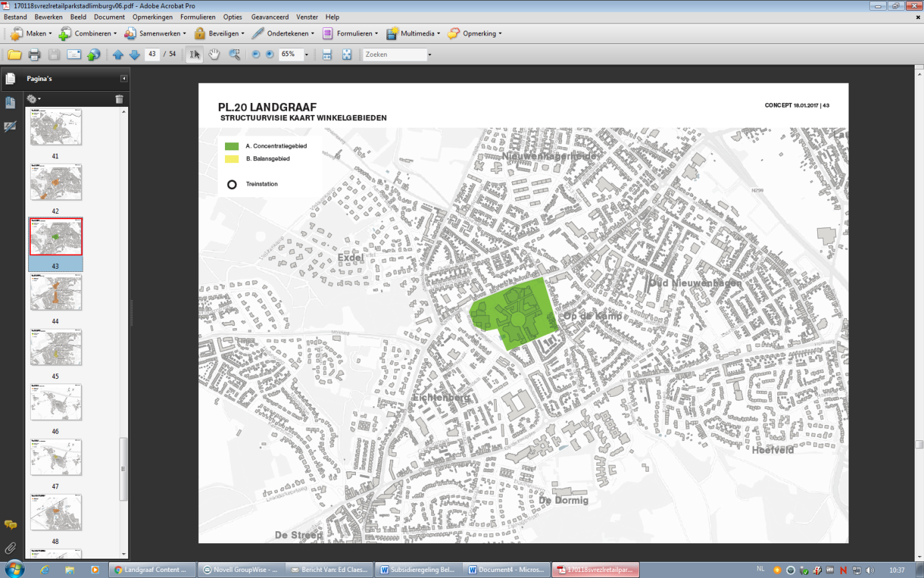Go to the next page arrow
The height and width of the screenshot is (578, 924).
(x=134, y=55)
